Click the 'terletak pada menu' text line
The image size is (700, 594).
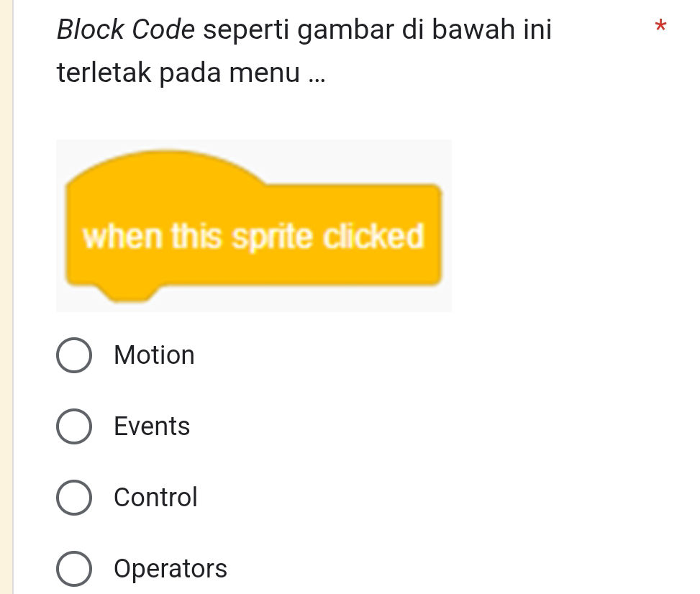[191, 72]
